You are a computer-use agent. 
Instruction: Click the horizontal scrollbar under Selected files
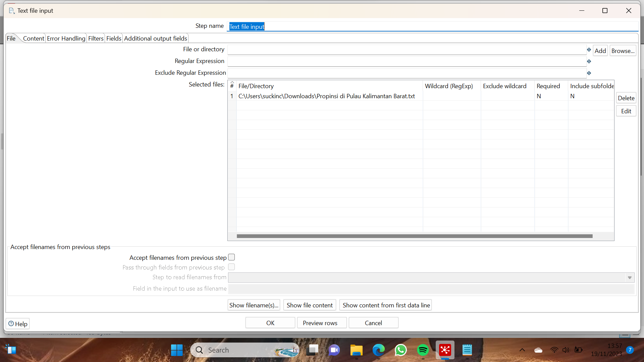click(414, 236)
